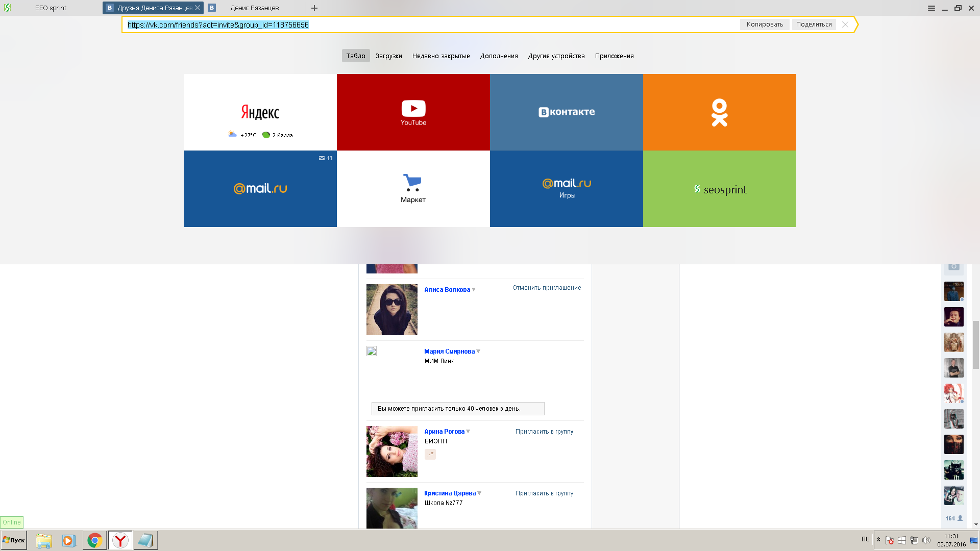The width and height of the screenshot is (980, 551).
Task: Open the ВКонтакте tile
Action: point(566,112)
